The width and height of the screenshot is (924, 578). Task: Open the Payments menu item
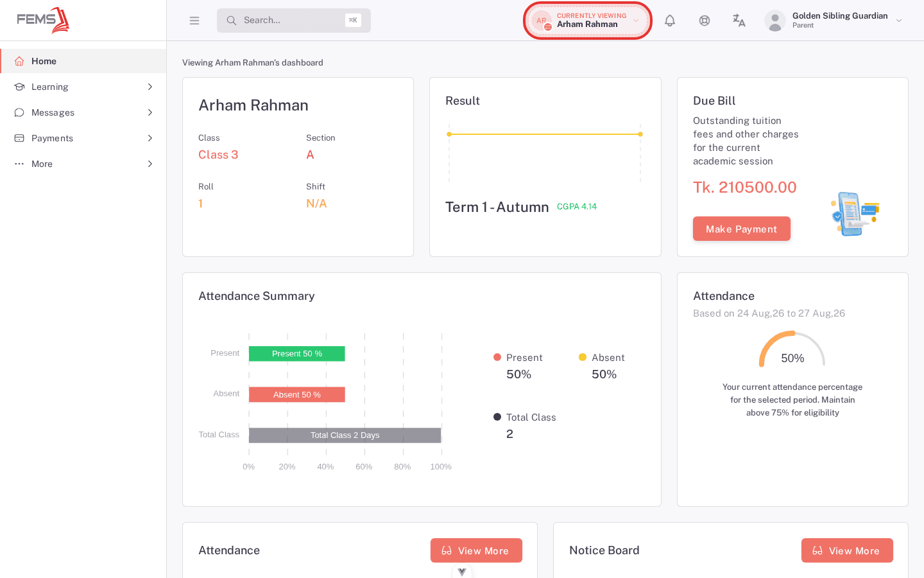tap(83, 138)
